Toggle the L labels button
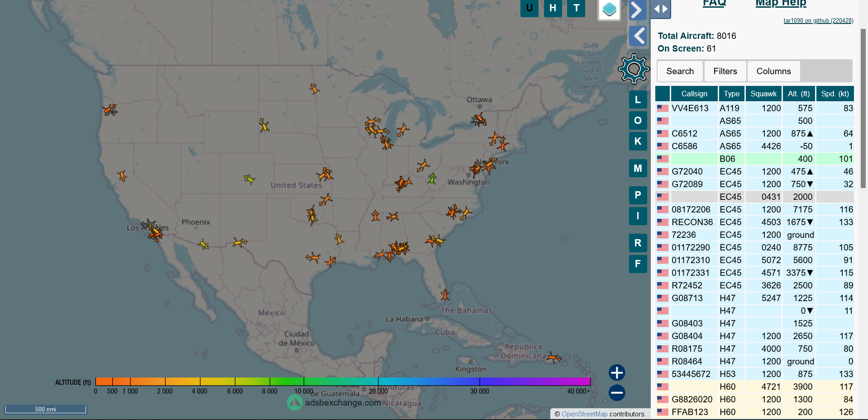The image size is (868, 420). 638,99
